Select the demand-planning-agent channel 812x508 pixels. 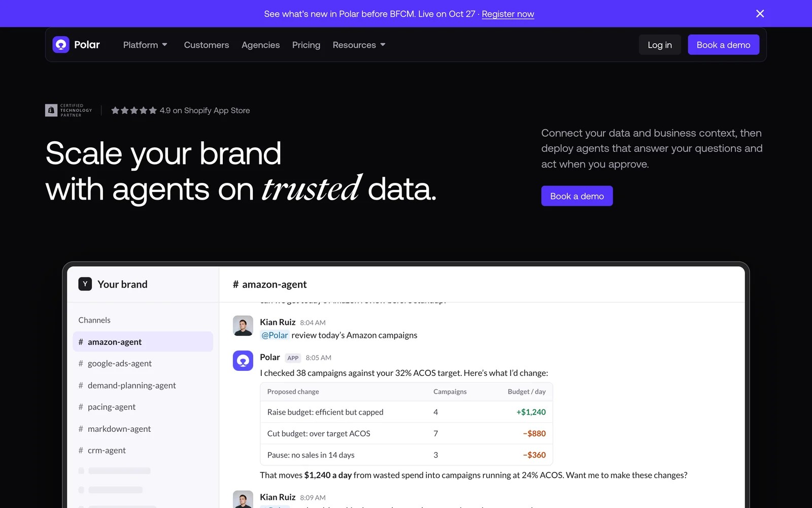tap(143, 385)
